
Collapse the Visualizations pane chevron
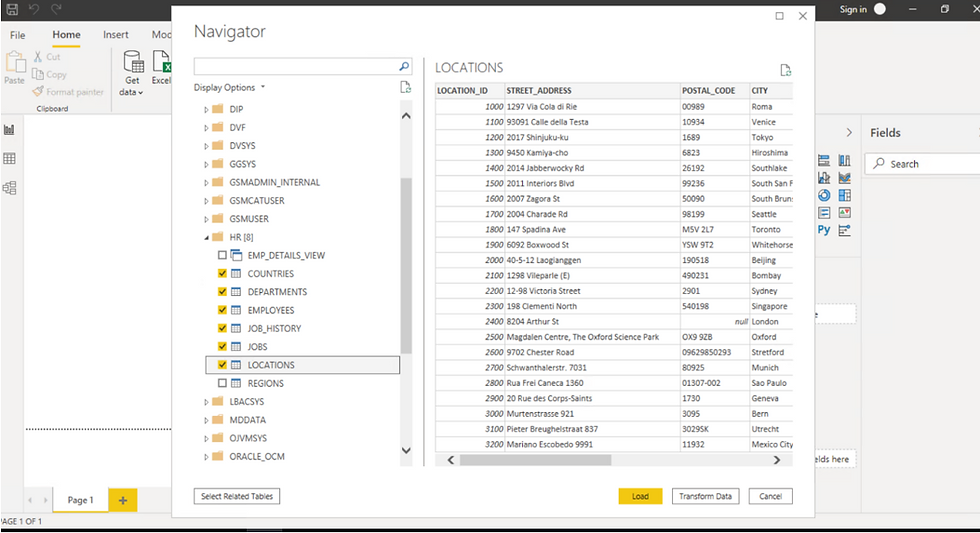point(849,132)
